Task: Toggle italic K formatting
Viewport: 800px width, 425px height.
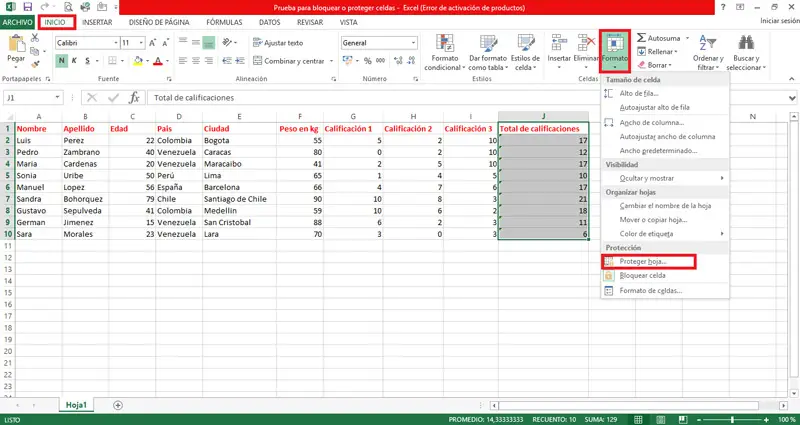Action: click(74, 61)
